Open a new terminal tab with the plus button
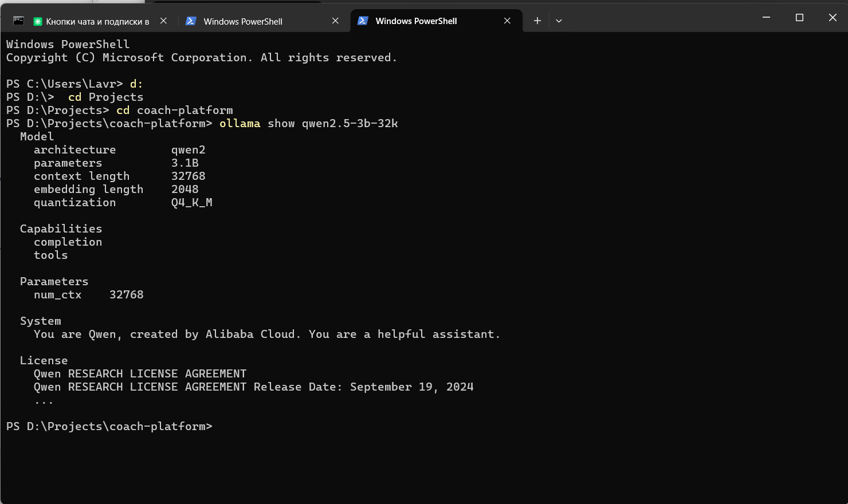The width and height of the screenshot is (848, 504). 537,21
